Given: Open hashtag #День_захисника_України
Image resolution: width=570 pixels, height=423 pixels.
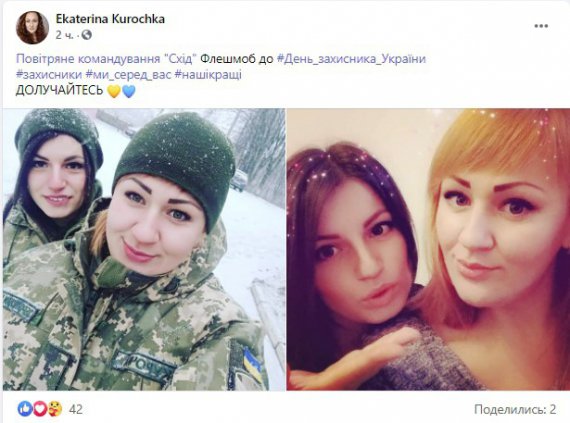Looking at the screenshot, I should click(x=351, y=59).
